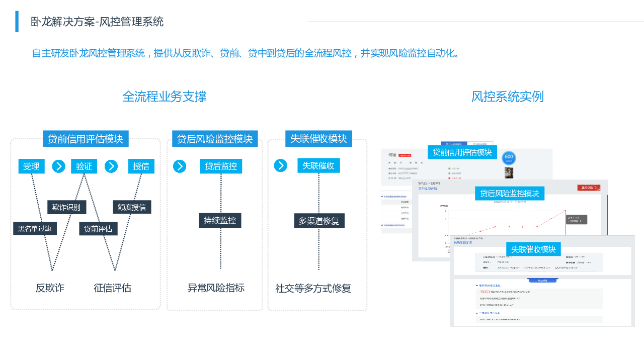Click the 贷后风险监控模块 header in the flow diagram
Screen dimensions: 644x362
point(215,139)
